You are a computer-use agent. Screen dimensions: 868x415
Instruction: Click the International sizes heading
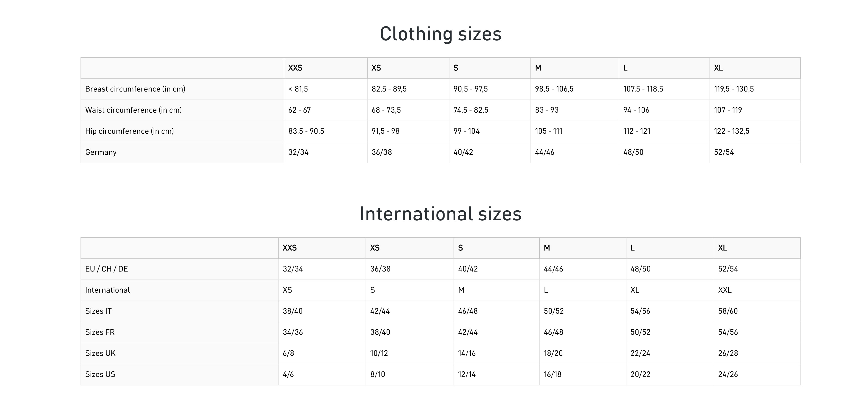pos(440,214)
